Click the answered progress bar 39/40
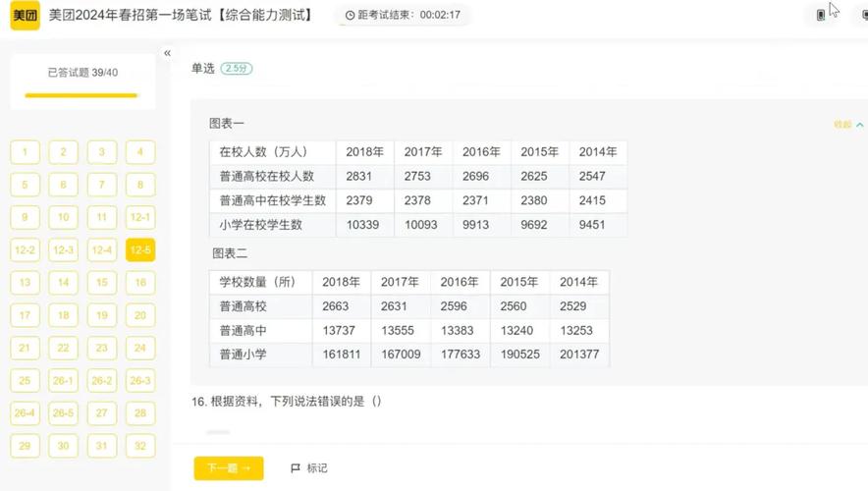This screenshot has width=868, height=491. point(81,95)
